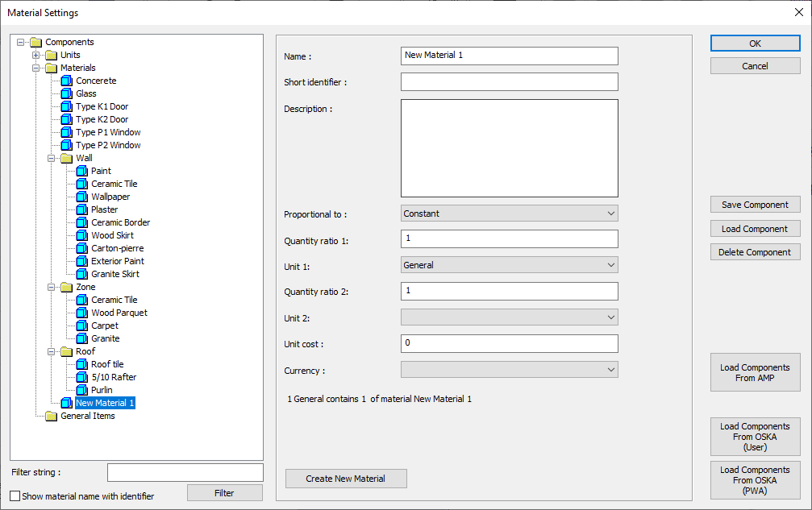This screenshot has width=812, height=510.
Task: Click the Granite Skirt material icon
Action: [81, 274]
